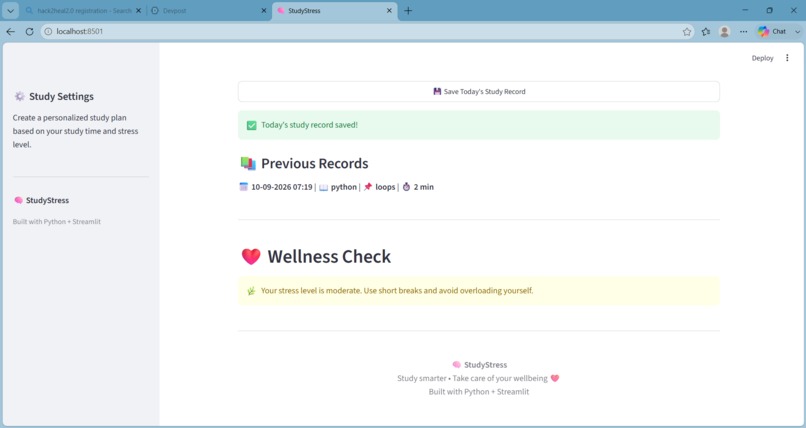Click sidebar study plan description text

pos(76,131)
